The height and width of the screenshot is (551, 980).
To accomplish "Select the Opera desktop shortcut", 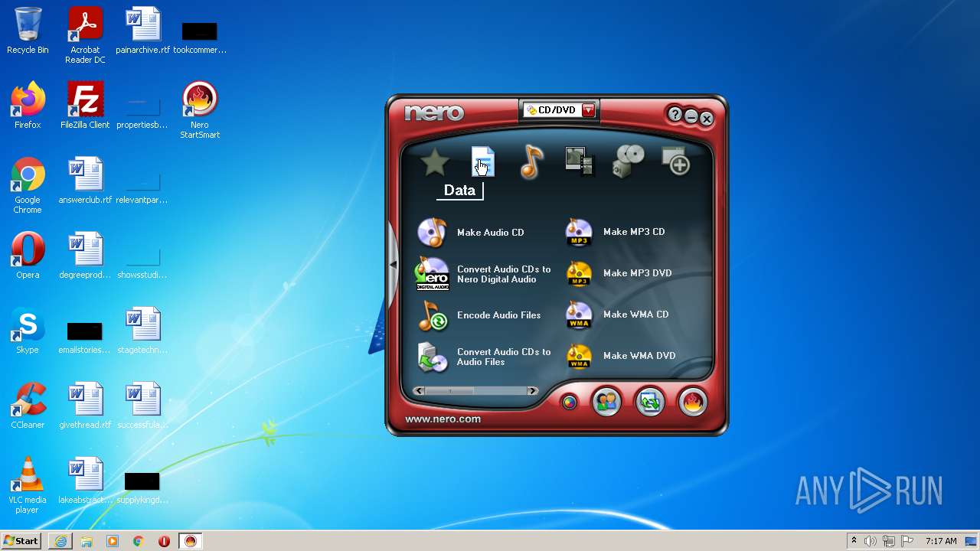I will tap(28, 256).
